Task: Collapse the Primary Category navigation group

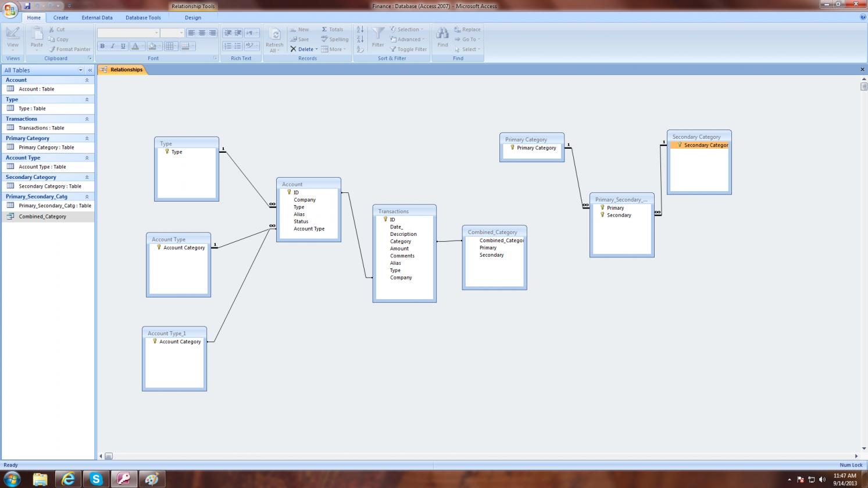Action: coord(87,138)
